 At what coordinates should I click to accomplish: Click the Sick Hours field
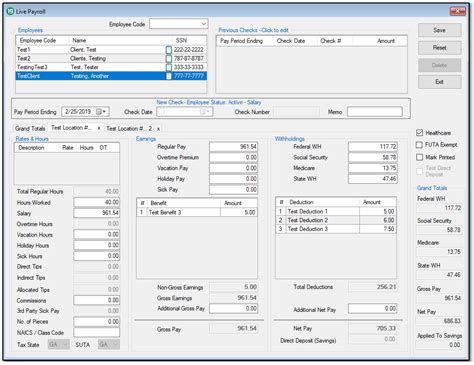coord(97,256)
